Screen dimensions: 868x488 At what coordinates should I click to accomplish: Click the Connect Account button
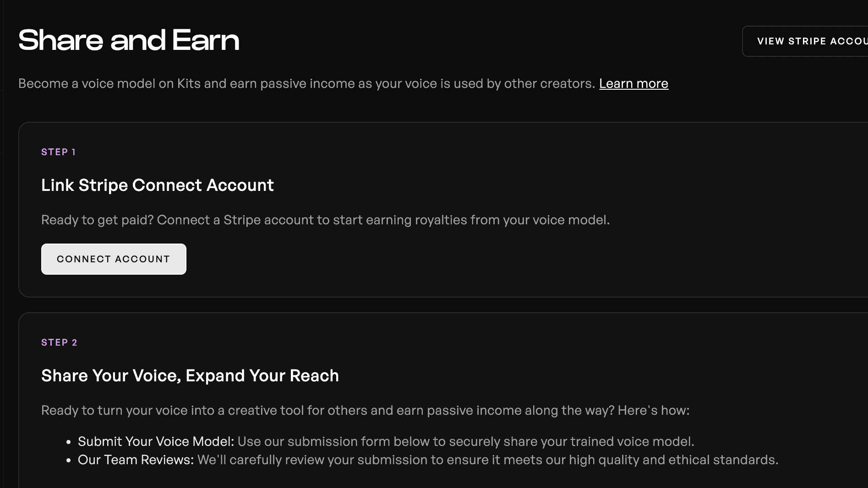(114, 259)
